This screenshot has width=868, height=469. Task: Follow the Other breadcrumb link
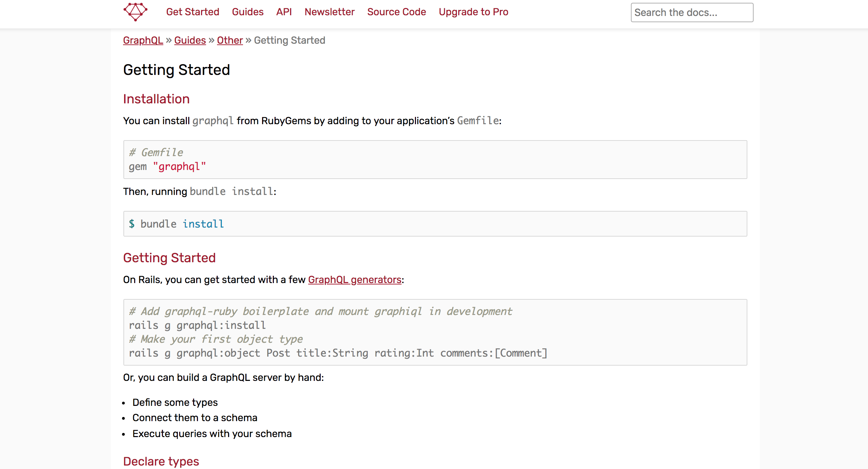230,40
